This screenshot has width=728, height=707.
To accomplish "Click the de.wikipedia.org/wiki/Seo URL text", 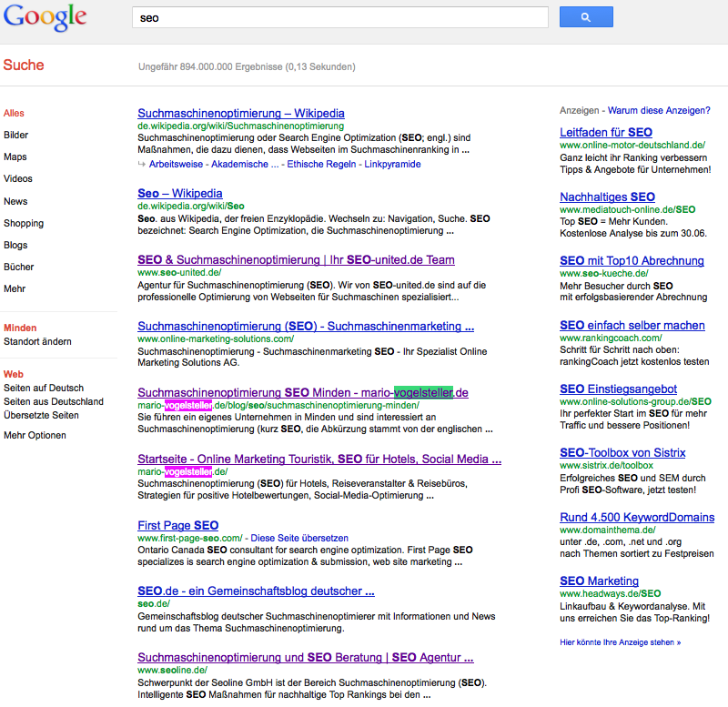I will pos(191,207).
